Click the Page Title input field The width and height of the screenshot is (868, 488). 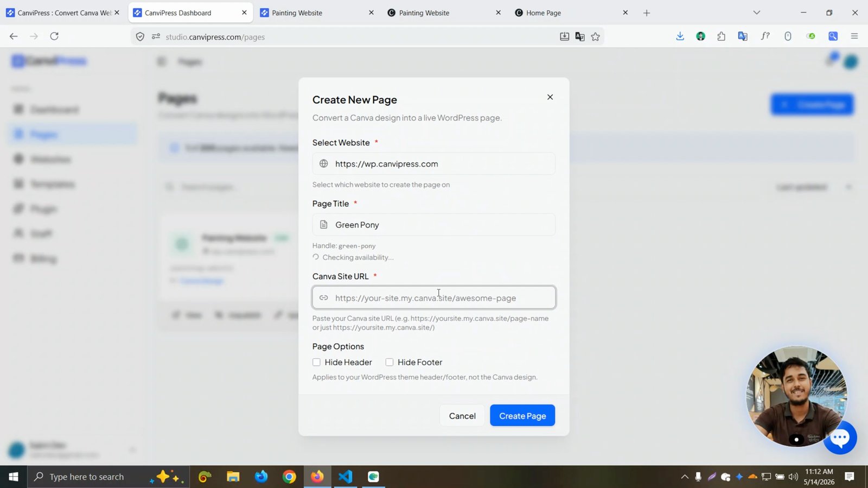click(433, 225)
